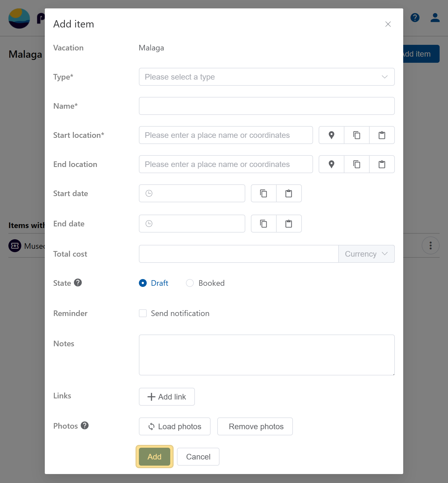
Task: Paste clipboard into End date
Action: click(289, 224)
